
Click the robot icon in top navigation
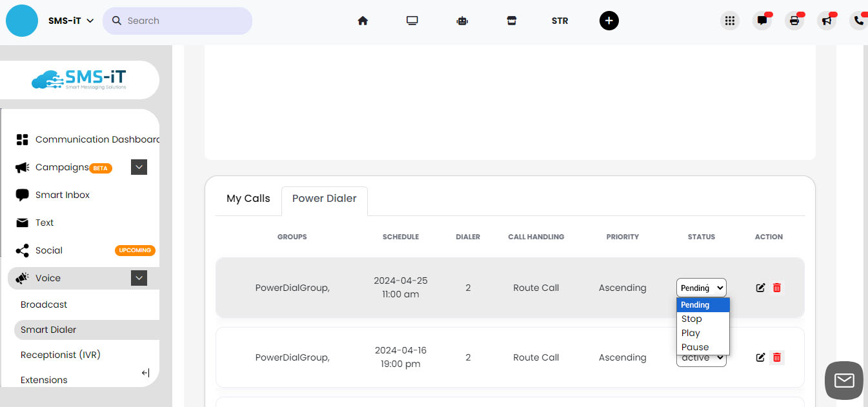tap(461, 21)
